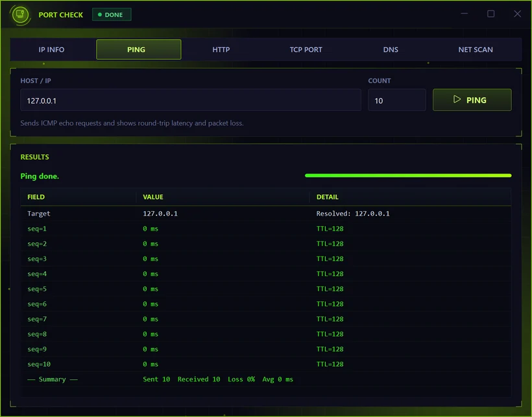
Task: Minimize the Port Check window
Action: pos(464,14)
